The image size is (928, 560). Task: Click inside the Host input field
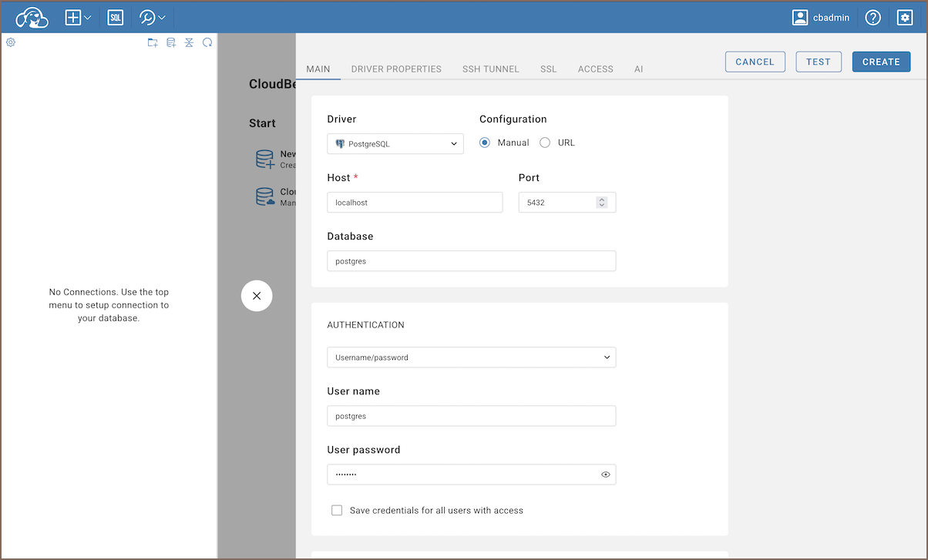pyautogui.click(x=415, y=203)
